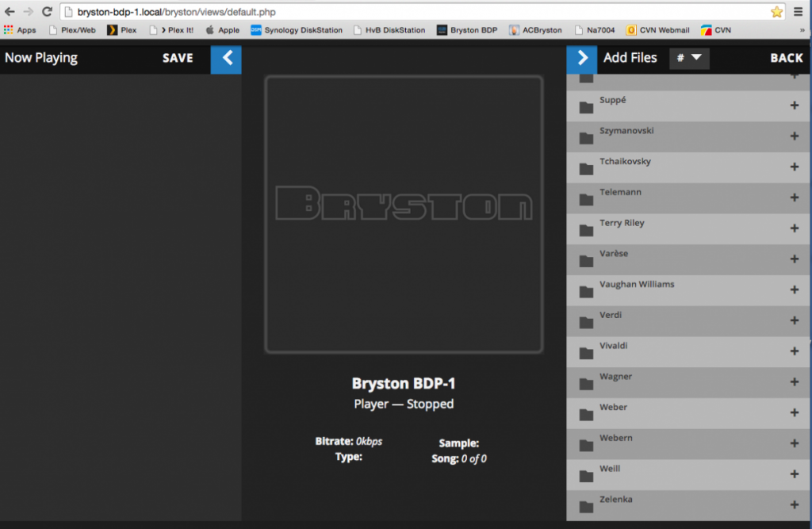Open the Plex/Web bookmark

click(x=72, y=30)
